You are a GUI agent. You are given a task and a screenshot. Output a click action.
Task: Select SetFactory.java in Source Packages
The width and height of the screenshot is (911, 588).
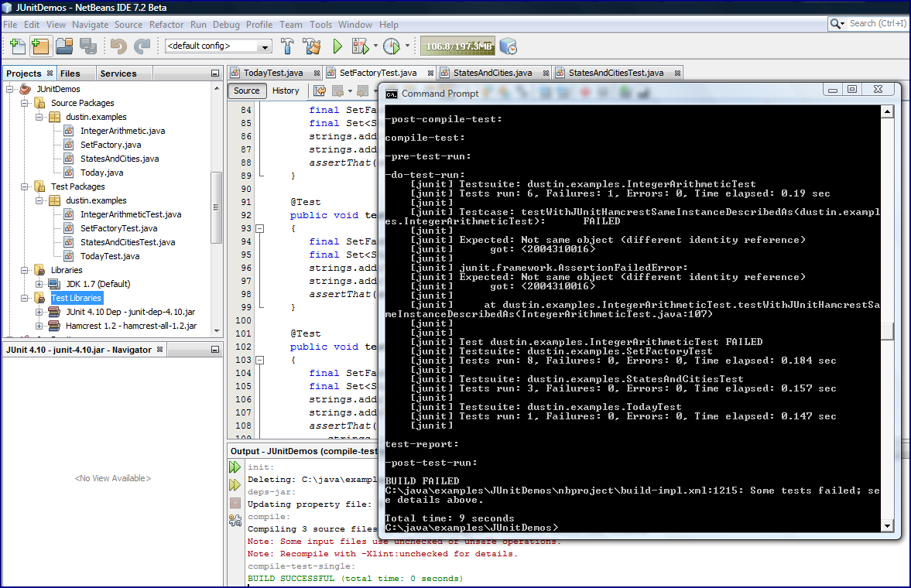tap(111, 145)
